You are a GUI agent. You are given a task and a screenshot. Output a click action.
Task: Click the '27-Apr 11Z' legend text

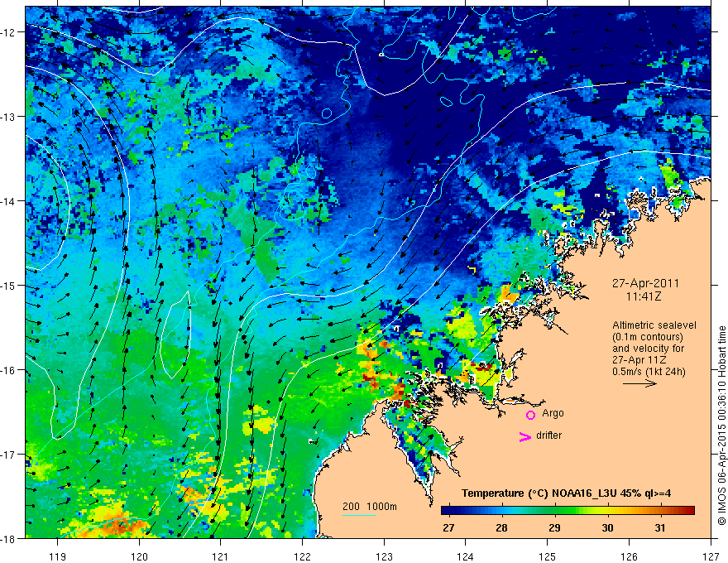tap(639, 360)
